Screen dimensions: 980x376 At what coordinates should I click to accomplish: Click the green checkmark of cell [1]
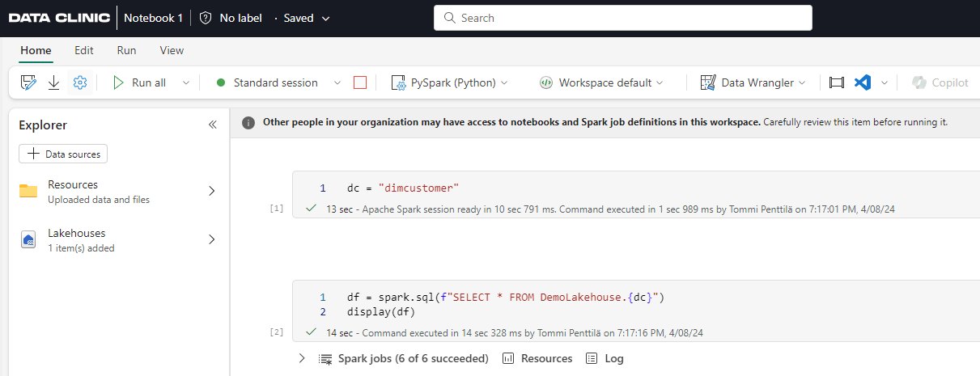(311, 209)
